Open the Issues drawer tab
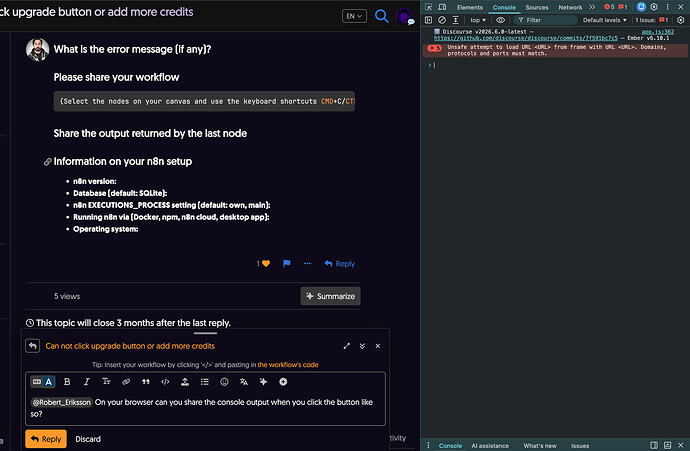Screen dimensions: 690x451 click(x=580, y=446)
